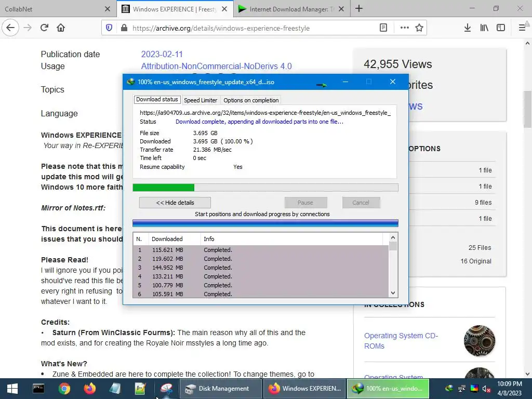The width and height of the screenshot is (532, 399).
Task: Open Operating System CD-ROMs collection link
Action: coord(401,341)
